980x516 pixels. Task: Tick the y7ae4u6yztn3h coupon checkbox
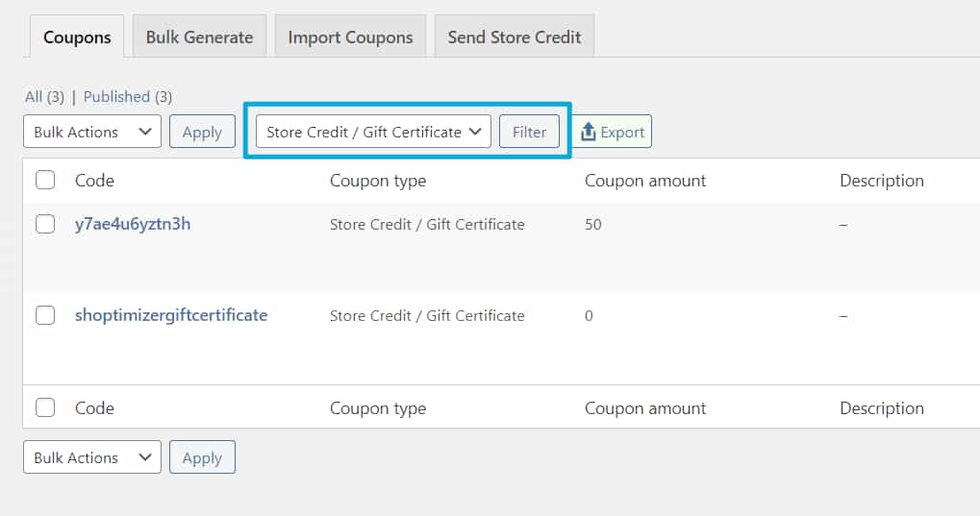point(45,224)
